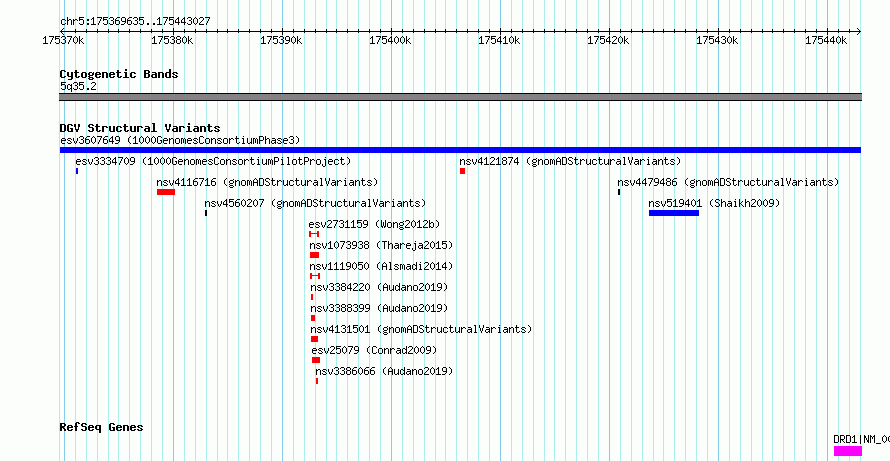Open esv25079 (Conrad2009) label
Screen dimensions: 890x461
click(x=375, y=350)
